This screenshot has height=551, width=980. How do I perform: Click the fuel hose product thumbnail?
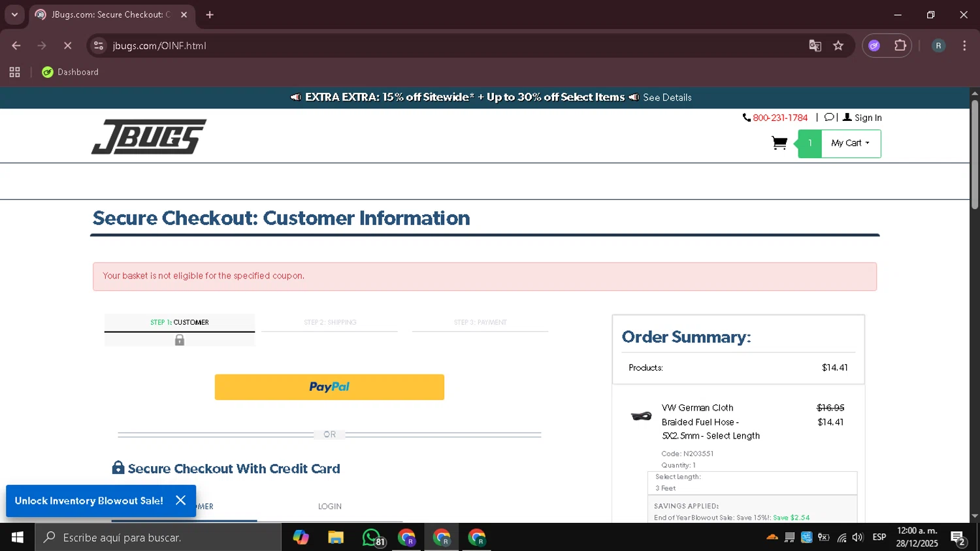[641, 416]
